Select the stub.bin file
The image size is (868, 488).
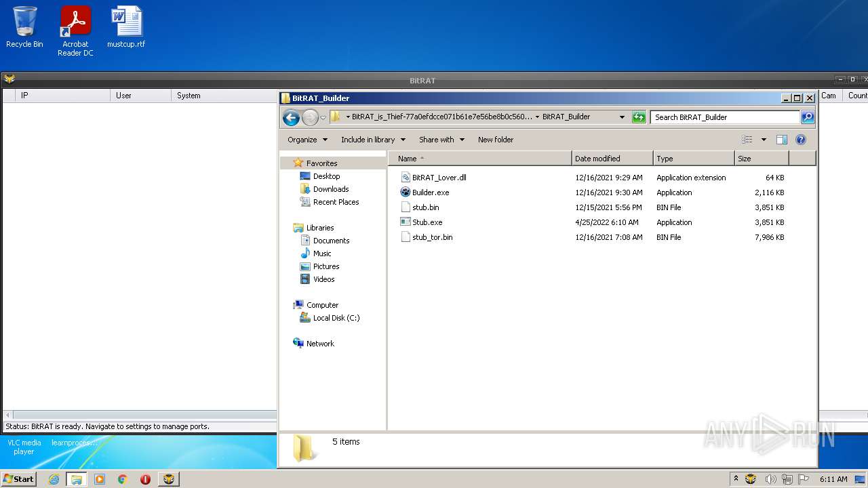point(425,207)
